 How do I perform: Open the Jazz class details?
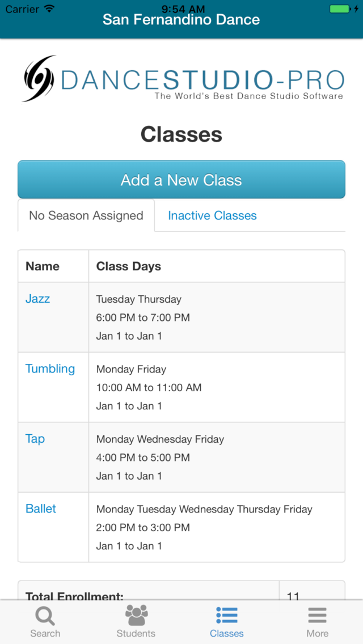[37, 299]
